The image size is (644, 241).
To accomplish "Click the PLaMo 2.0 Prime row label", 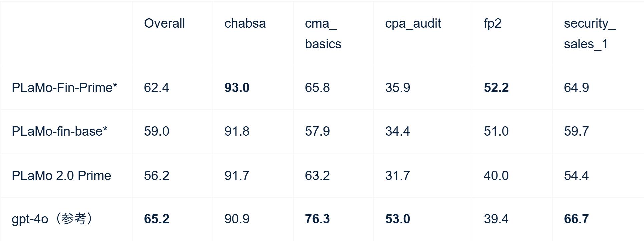I will point(61,176).
